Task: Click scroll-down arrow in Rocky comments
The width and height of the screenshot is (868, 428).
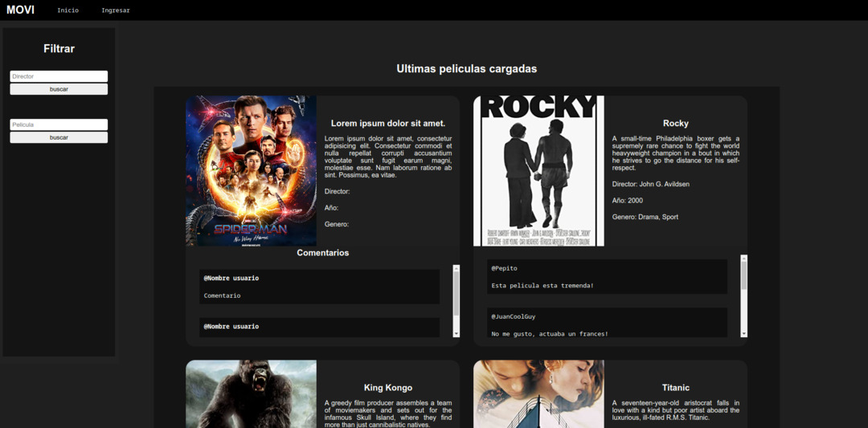Action: pos(744,333)
